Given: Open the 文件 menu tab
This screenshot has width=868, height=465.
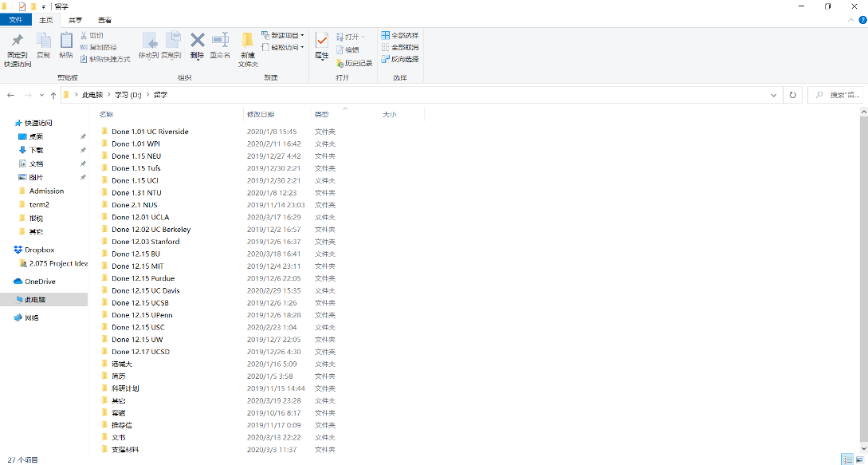Looking at the screenshot, I should click(x=15, y=19).
